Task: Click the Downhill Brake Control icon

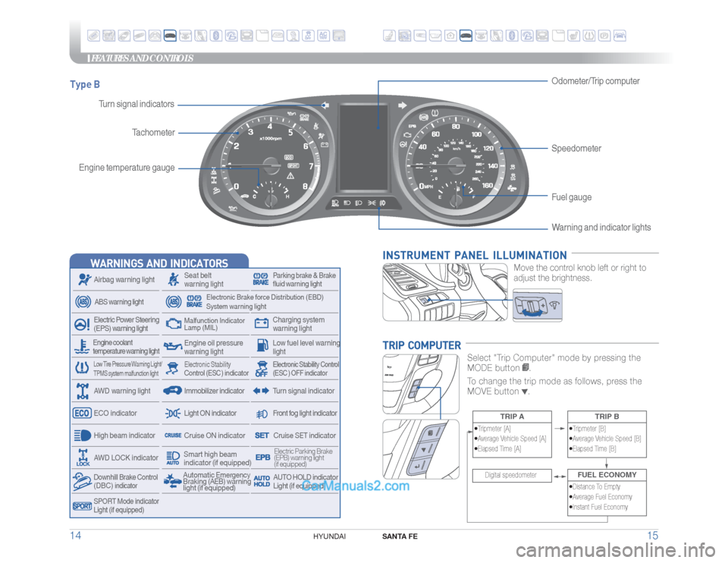Action: pos(82,481)
